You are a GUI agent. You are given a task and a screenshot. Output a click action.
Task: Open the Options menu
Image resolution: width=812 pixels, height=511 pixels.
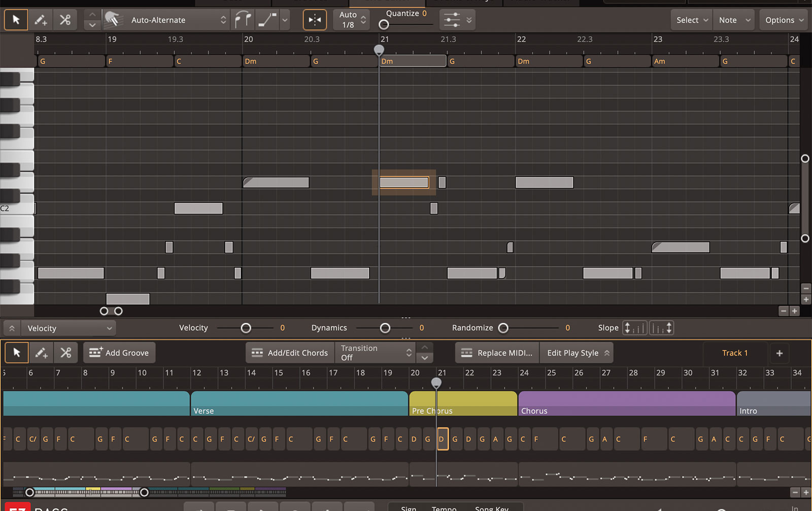[x=785, y=20]
